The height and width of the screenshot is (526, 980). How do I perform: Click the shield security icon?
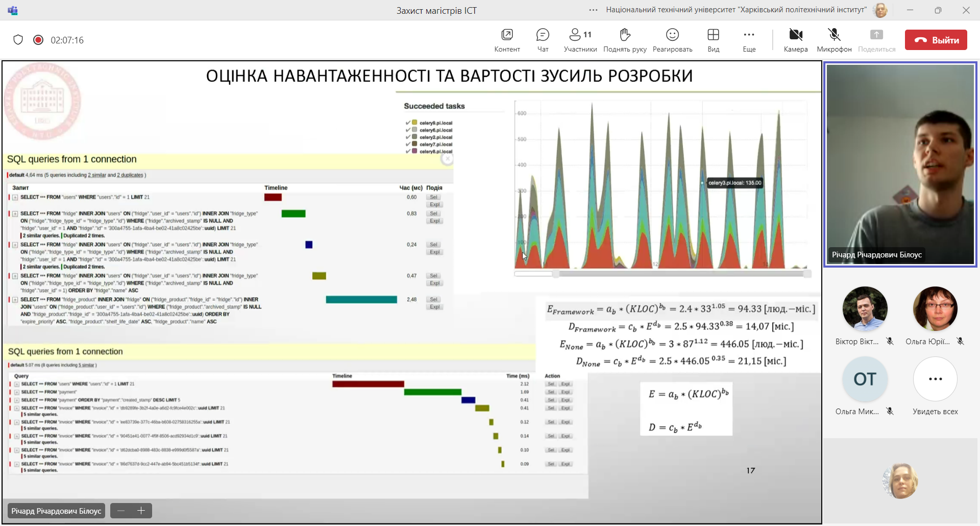[x=18, y=40]
